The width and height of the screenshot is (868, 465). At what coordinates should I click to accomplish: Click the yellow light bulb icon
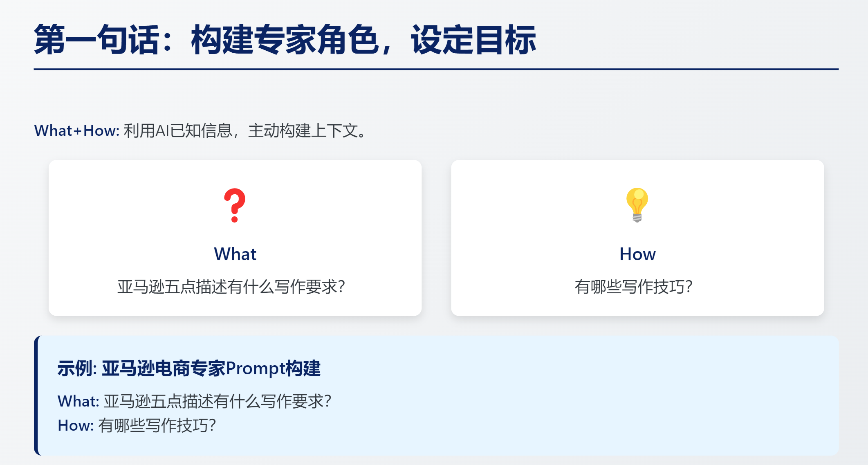637,204
